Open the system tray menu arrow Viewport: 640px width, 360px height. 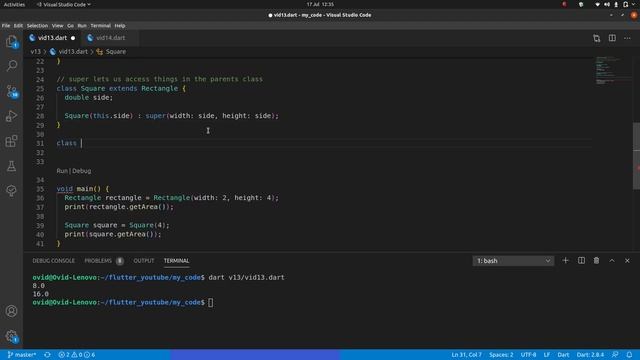coord(633,4)
